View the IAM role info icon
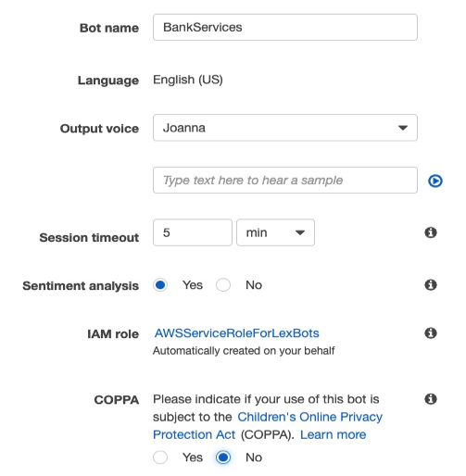Viewport: 466px width, 476px height. [431, 333]
